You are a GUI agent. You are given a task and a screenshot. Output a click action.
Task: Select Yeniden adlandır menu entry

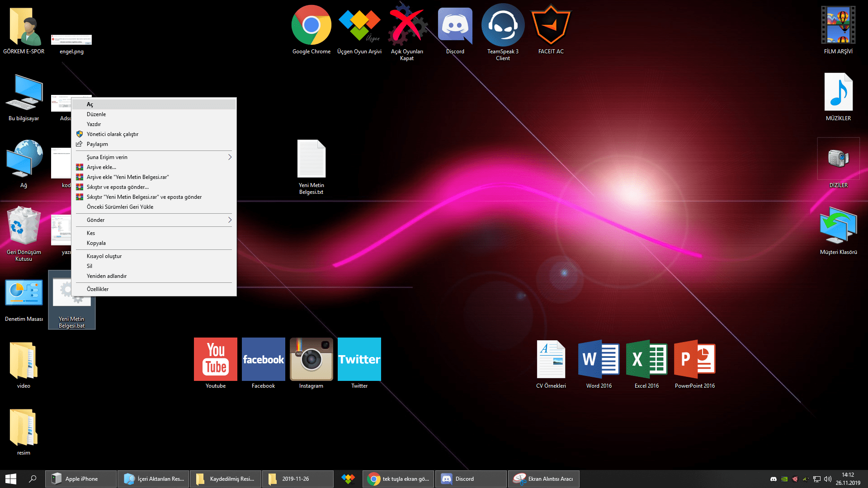tap(154, 276)
